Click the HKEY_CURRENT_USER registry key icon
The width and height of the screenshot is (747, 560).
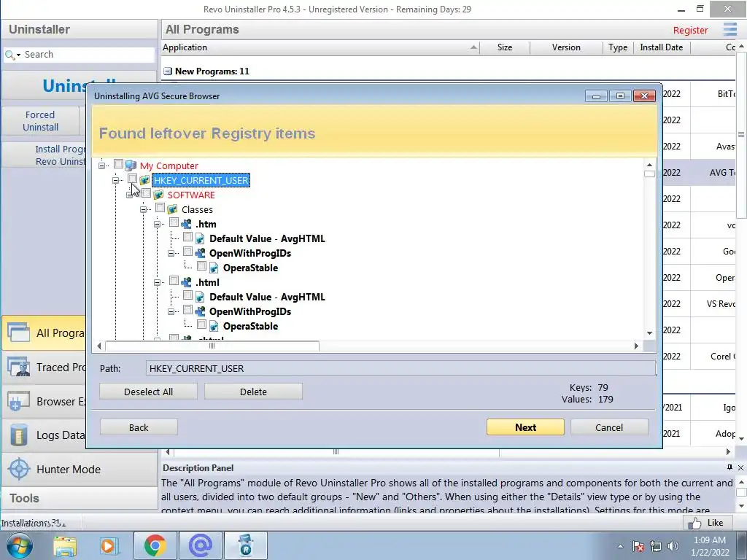click(145, 180)
